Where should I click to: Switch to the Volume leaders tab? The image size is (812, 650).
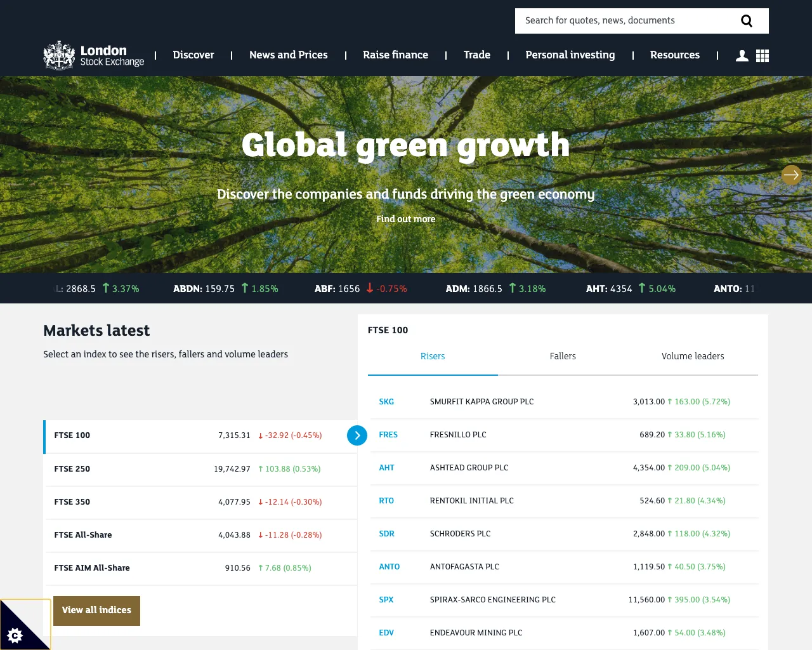693,356
